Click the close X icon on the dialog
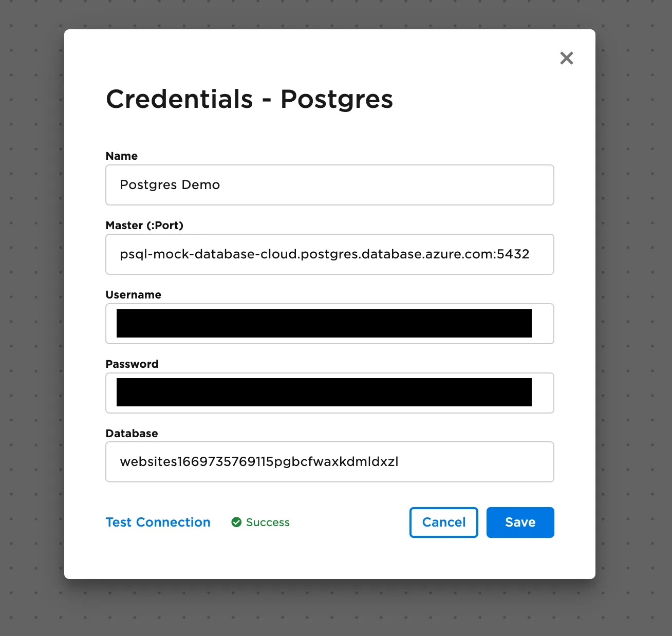Screen dimensions: 672x636 tap(566, 58)
